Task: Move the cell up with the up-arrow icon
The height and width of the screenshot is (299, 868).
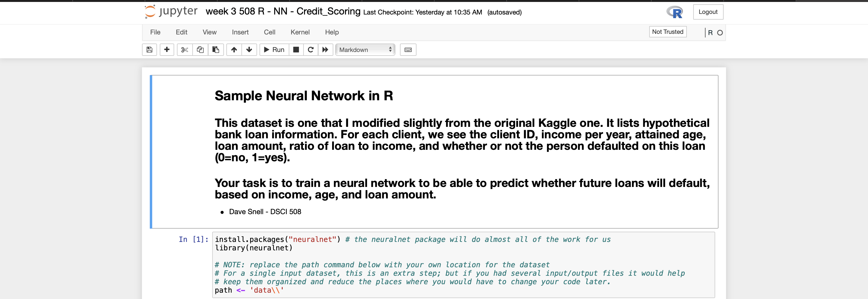Action: (x=234, y=50)
